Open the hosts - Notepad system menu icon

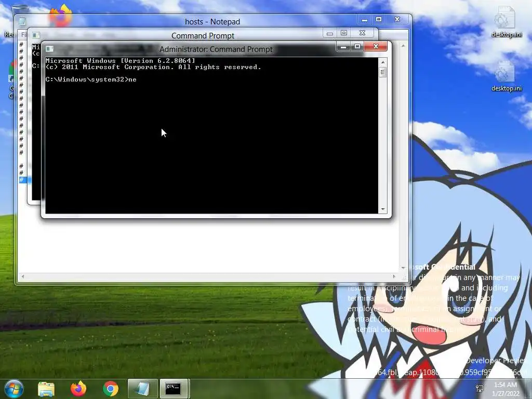(x=22, y=22)
